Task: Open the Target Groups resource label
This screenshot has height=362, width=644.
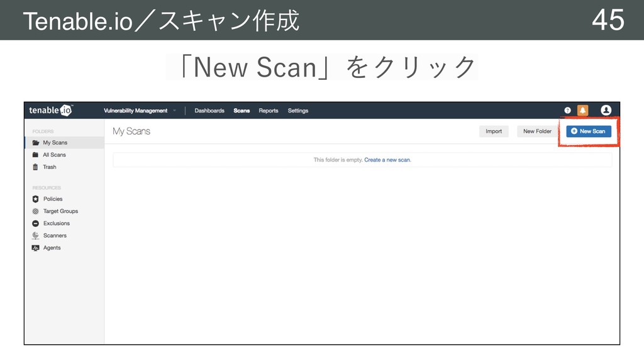Action: click(x=61, y=211)
